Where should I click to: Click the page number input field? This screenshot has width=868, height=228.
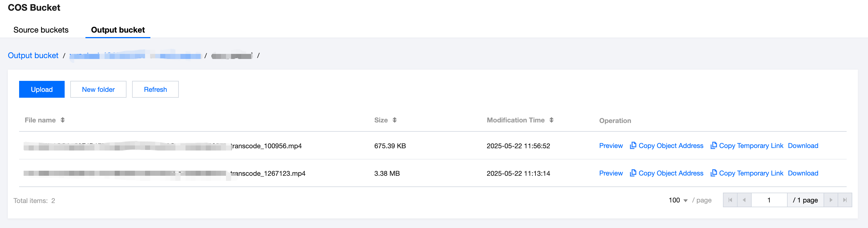769,200
